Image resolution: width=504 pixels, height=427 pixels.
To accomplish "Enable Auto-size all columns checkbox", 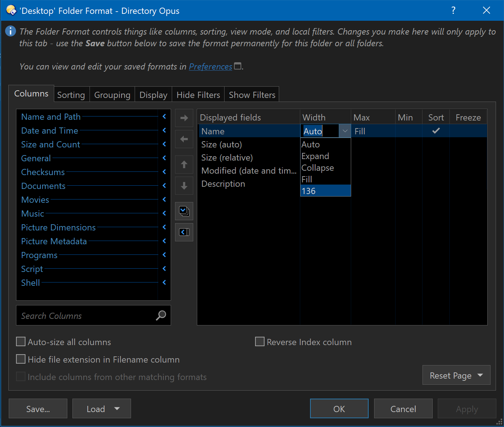I will [x=21, y=342].
